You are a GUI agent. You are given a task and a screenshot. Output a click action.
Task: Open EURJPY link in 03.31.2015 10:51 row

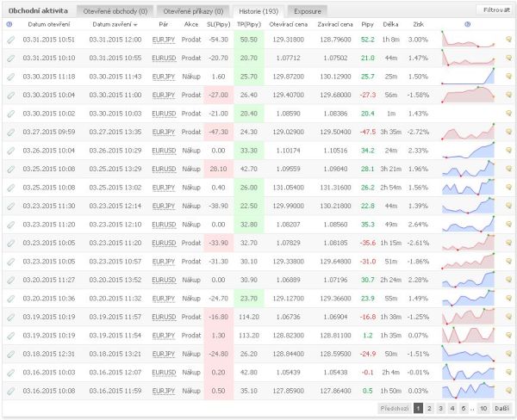click(x=161, y=40)
